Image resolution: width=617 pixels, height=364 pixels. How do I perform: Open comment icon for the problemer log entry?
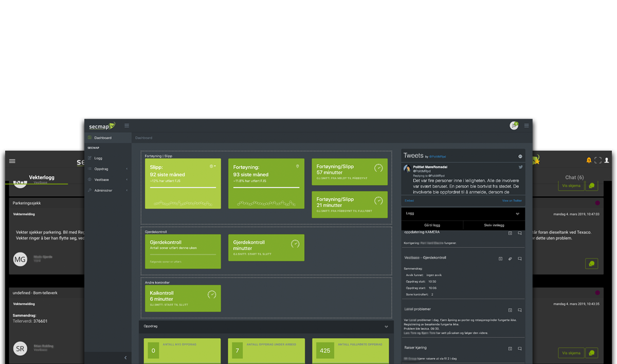(520, 310)
